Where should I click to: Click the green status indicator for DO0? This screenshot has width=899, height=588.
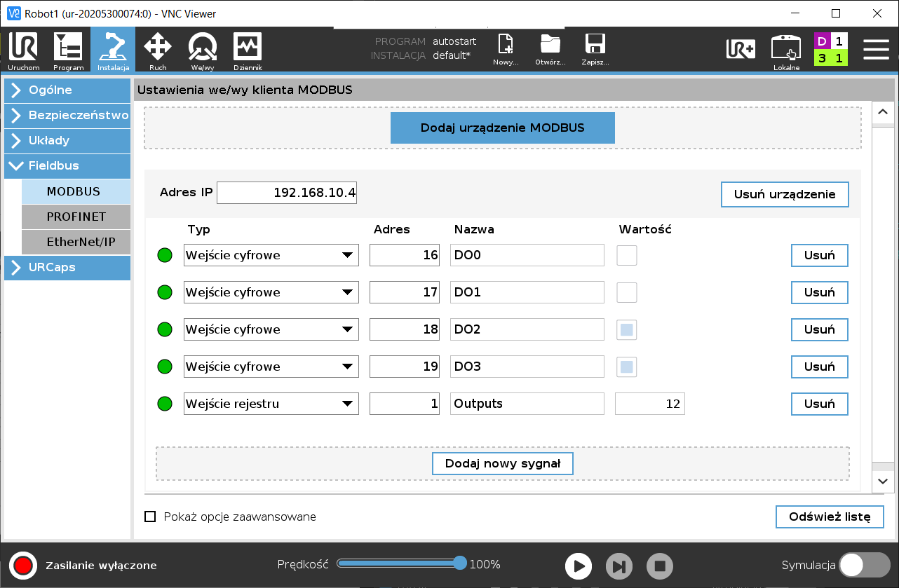165,255
